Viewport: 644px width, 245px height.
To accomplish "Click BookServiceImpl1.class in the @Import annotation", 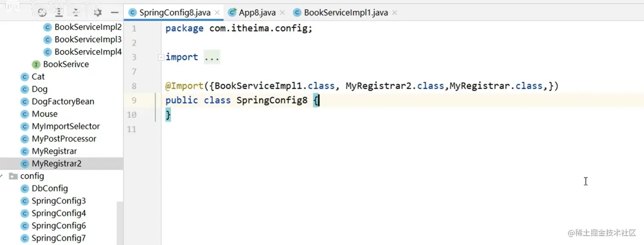I will coord(275,86).
